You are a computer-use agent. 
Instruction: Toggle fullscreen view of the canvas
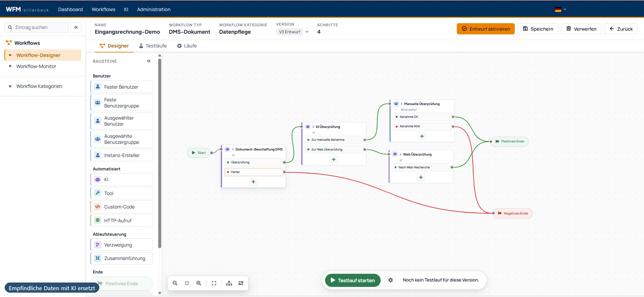214,283
